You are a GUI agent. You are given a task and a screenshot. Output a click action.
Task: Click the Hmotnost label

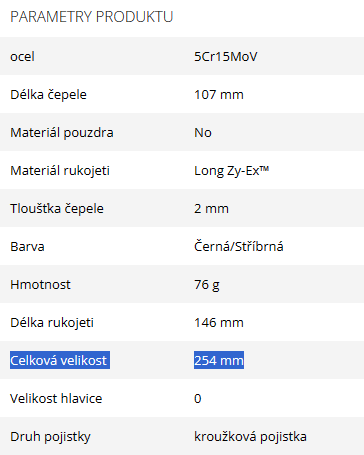pyautogui.click(x=40, y=285)
